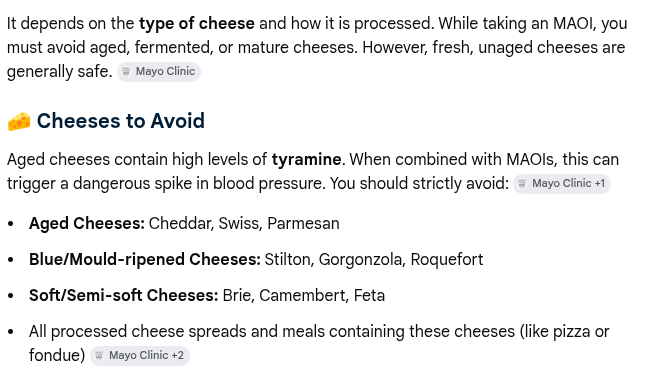Click the bold word 'tyramine'
Viewport: 670px width, 378px height.
307,160
